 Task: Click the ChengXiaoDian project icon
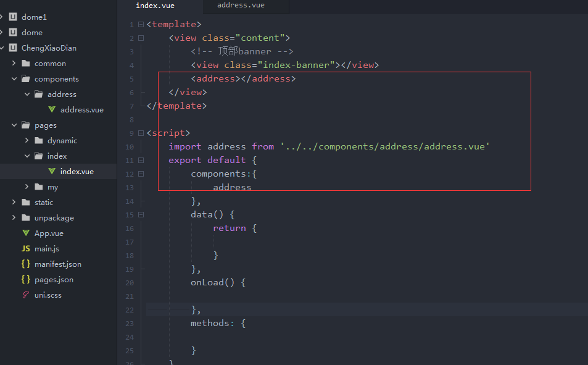pos(13,48)
